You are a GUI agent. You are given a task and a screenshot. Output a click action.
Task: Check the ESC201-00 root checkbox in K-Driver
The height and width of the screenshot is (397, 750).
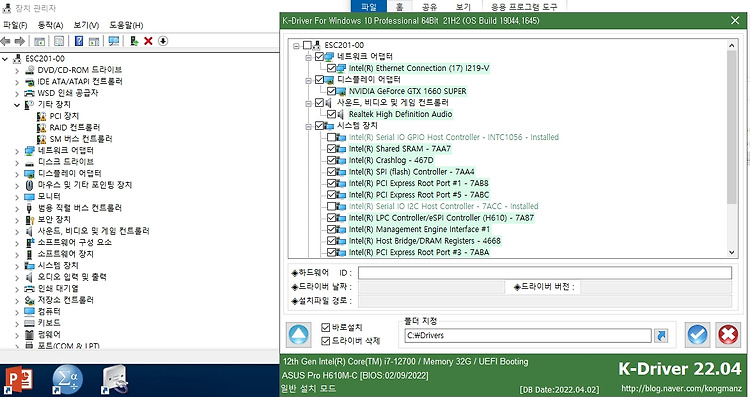tap(308, 45)
